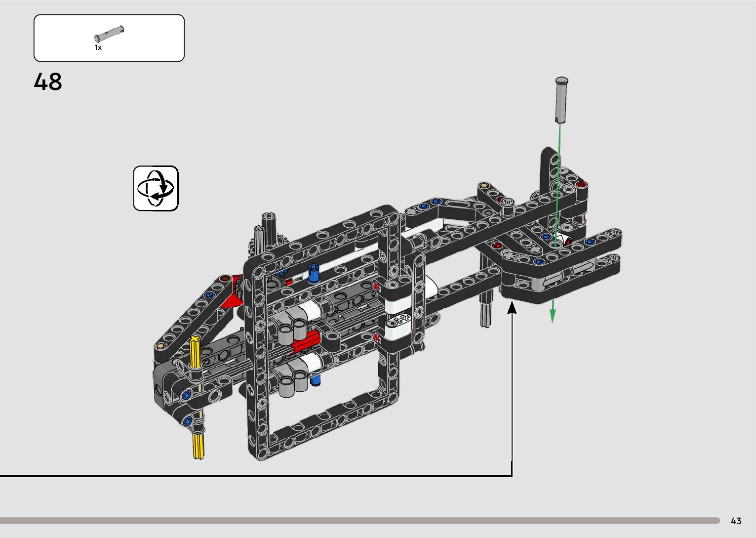Click the tan pin on the right section
756x538 pixels.
(483, 186)
